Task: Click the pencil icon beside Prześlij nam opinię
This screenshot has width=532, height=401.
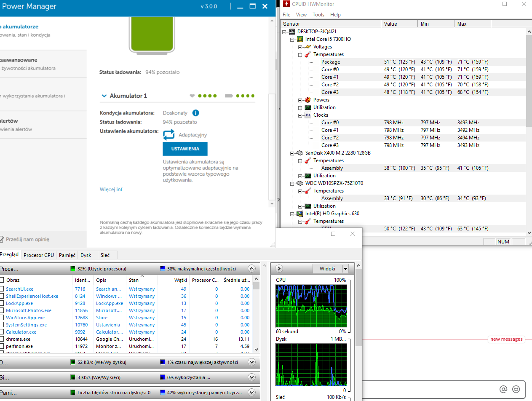Action: tap(2, 239)
